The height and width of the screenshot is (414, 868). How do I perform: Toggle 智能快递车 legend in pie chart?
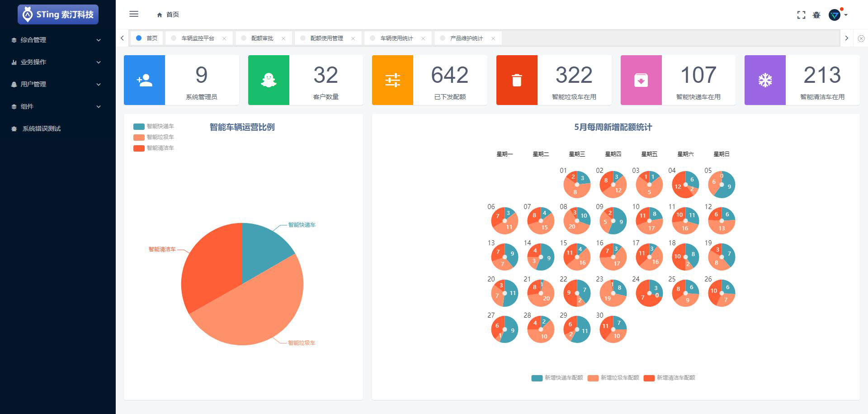point(154,126)
